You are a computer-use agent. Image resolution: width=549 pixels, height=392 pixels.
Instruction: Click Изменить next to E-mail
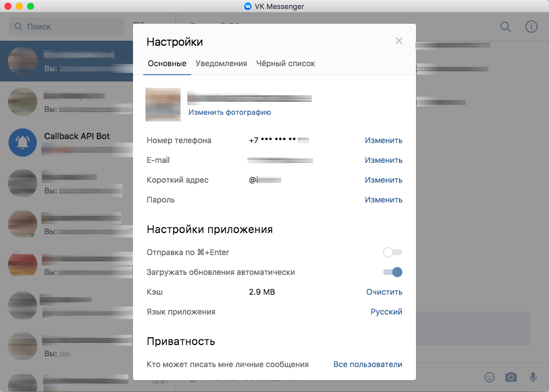[383, 160]
